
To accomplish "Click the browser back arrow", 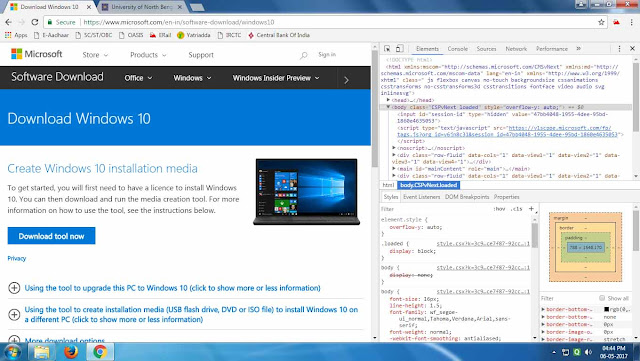I will (9, 22).
